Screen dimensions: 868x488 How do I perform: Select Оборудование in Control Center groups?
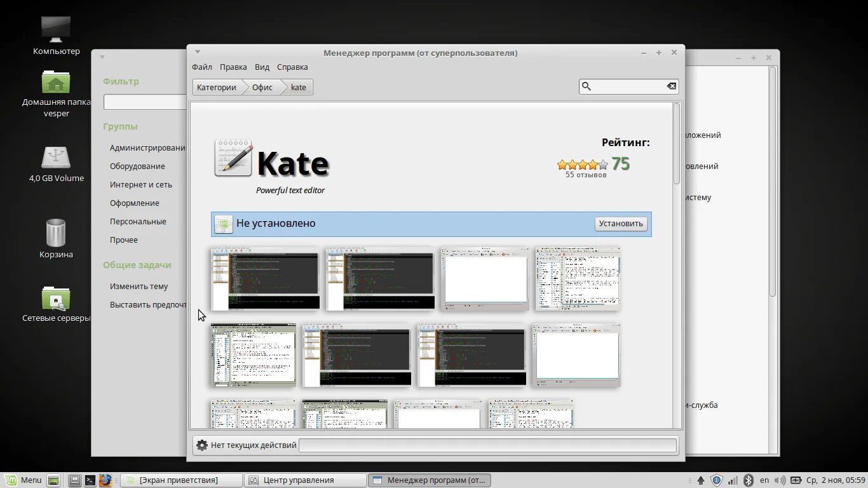[x=137, y=166]
